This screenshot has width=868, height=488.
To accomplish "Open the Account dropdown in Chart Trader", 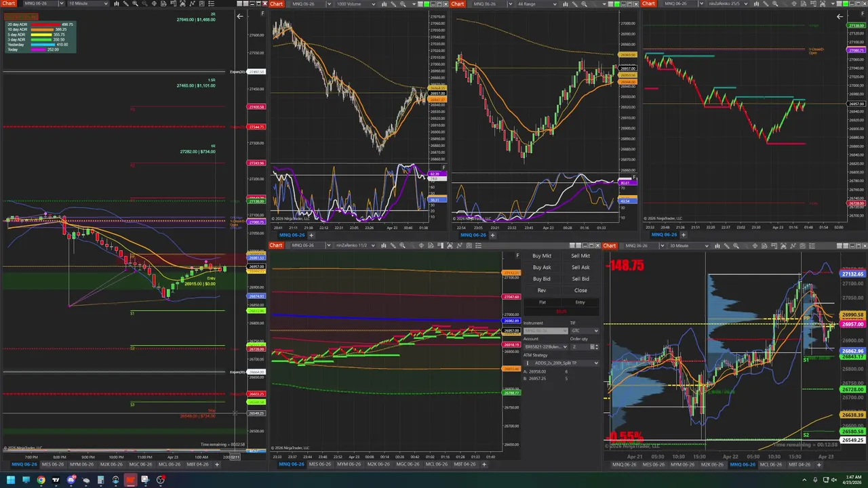I will pos(545,347).
